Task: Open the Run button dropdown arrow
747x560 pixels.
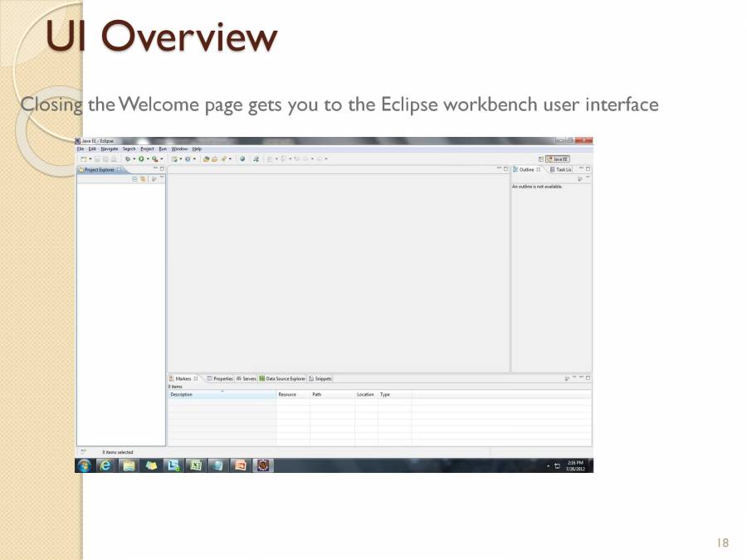Action: [148, 158]
